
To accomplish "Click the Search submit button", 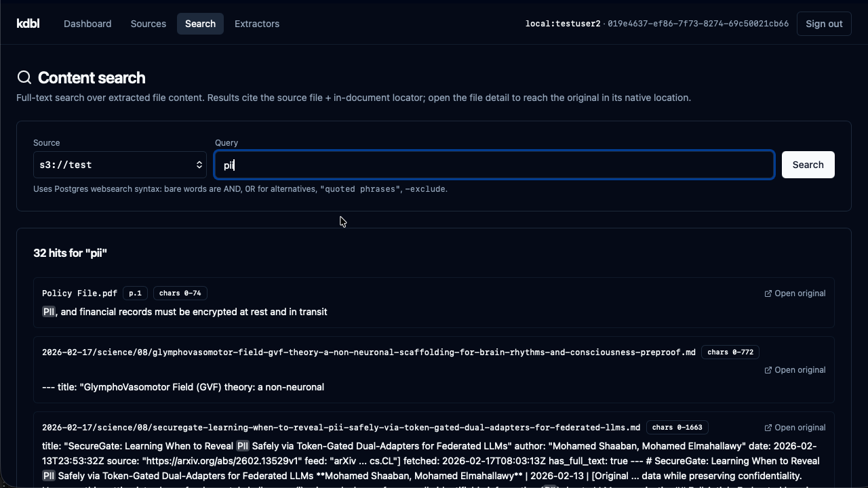I will [x=808, y=165].
